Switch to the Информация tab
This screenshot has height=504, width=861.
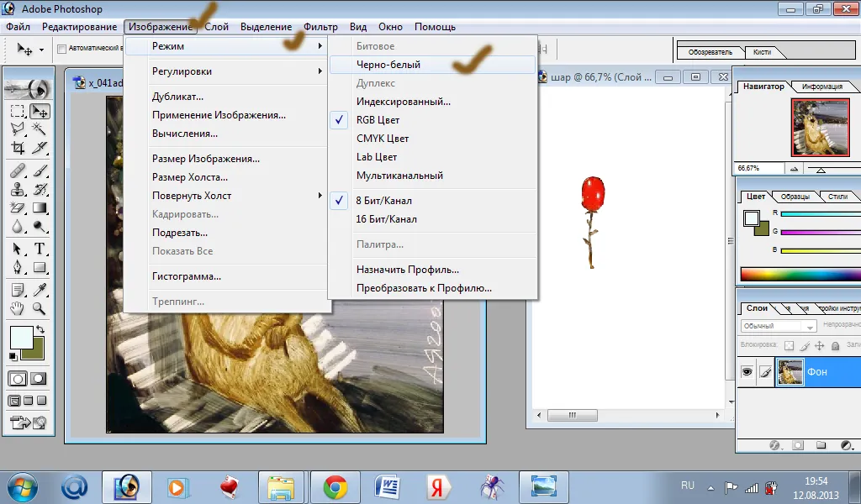[x=822, y=87]
